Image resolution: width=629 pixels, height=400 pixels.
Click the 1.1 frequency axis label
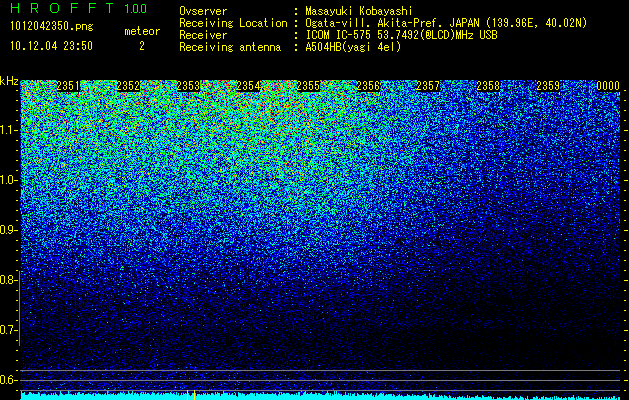pos(8,130)
